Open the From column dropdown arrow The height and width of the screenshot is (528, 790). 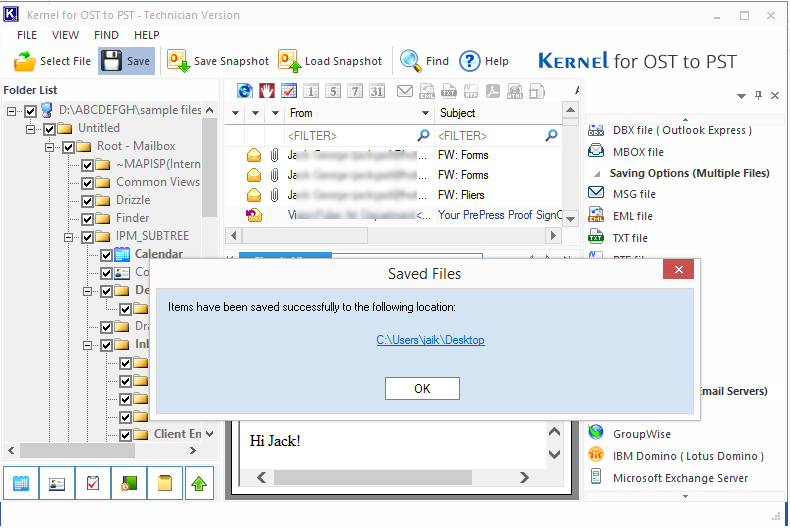click(425, 113)
